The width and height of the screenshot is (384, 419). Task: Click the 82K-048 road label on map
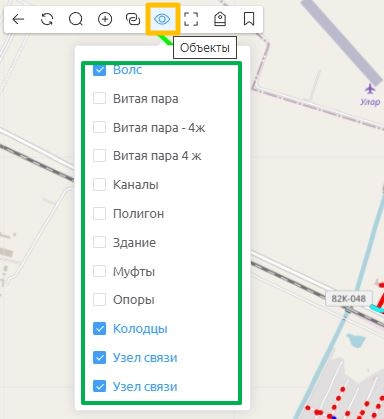point(348,298)
